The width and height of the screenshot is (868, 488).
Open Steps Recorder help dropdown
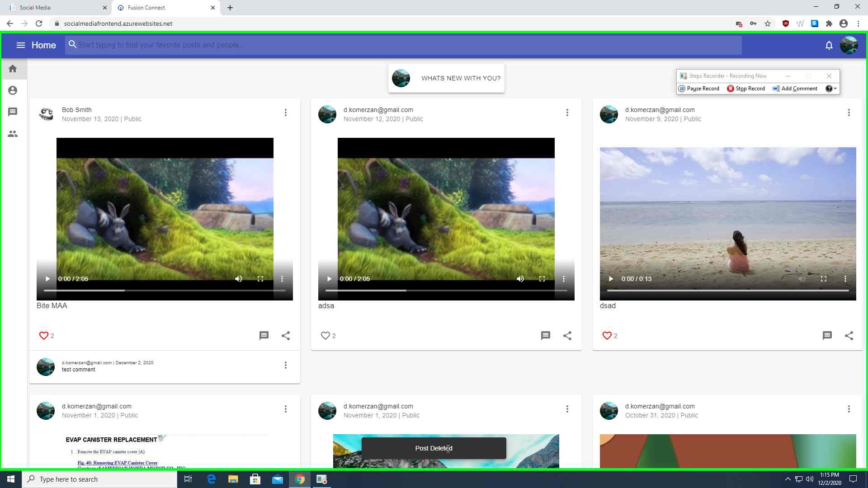click(x=831, y=89)
